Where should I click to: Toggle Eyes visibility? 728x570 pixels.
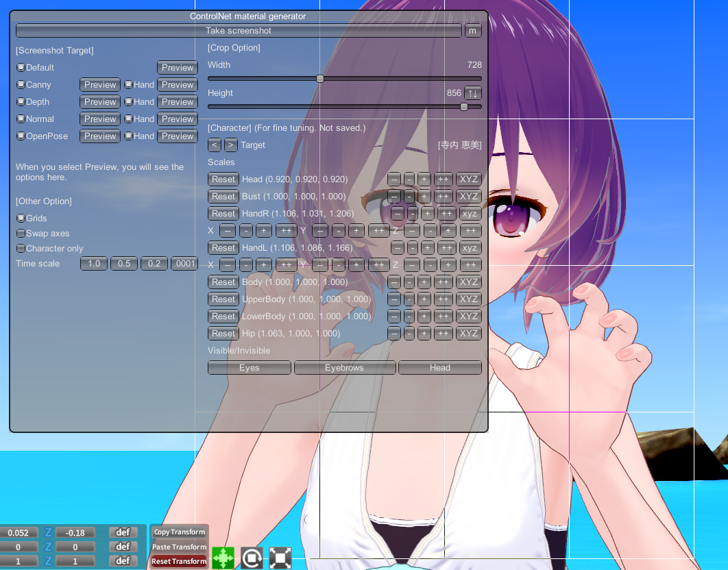point(250,368)
